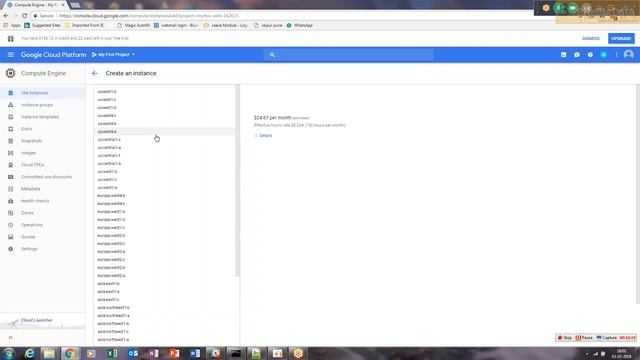Open Settings gear icon in sidebar

click(11, 249)
